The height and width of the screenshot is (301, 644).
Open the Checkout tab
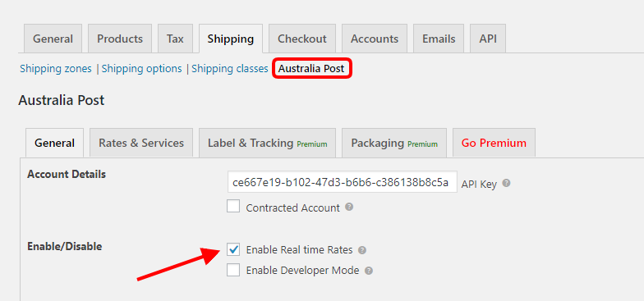[302, 39]
